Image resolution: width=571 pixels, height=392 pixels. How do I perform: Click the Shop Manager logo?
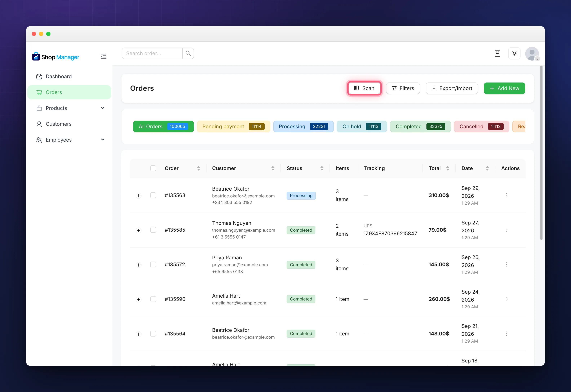(56, 57)
